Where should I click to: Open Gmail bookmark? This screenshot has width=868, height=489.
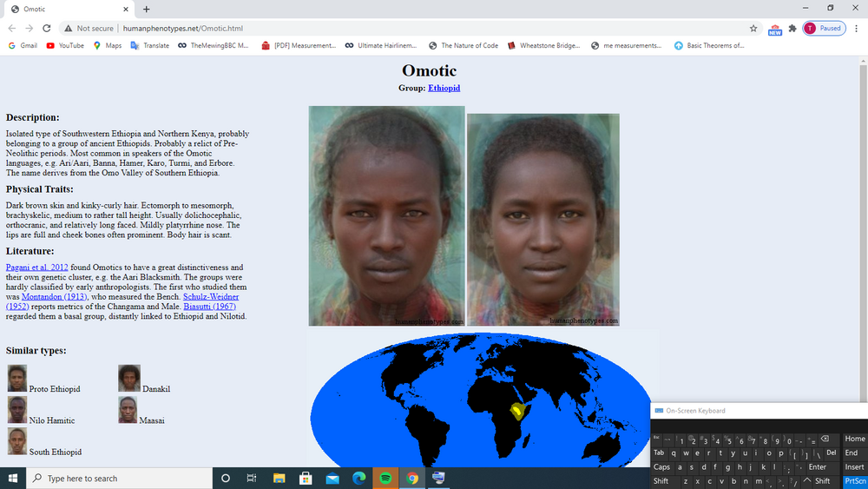[x=23, y=45]
